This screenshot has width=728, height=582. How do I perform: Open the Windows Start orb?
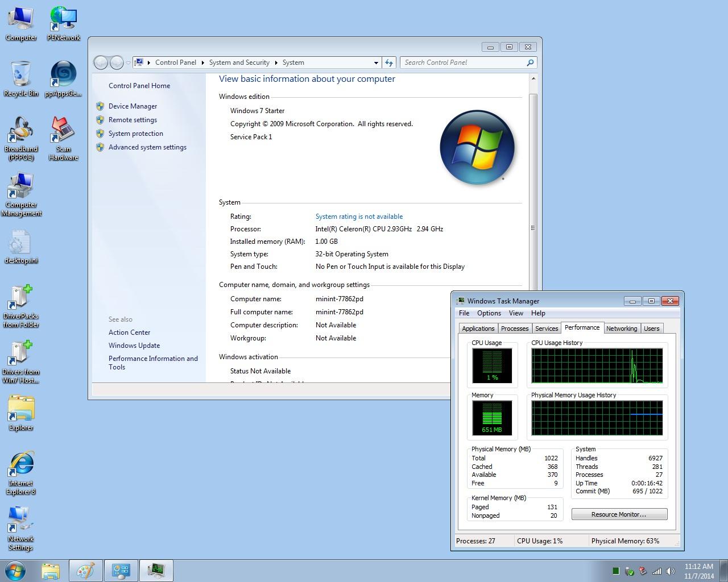[15, 570]
